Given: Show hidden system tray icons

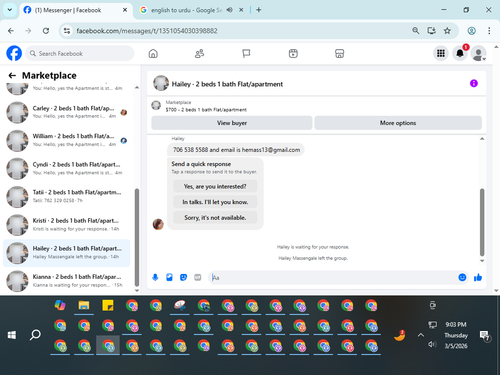Looking at the screenshot, I should point(421,335).
